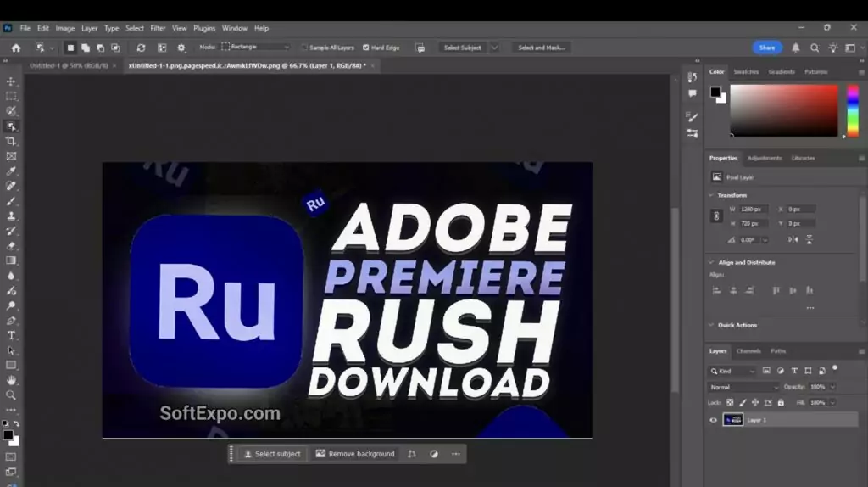Enable Sample All Layers checkbox
Viewport: 868px width, 487px height.
click(x=305, y=48)
